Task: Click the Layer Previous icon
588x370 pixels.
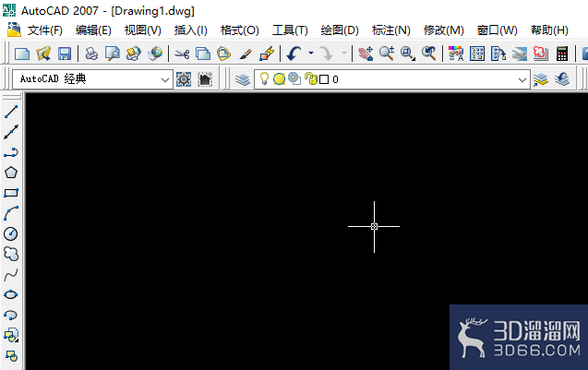Action: tap(562, 79)
